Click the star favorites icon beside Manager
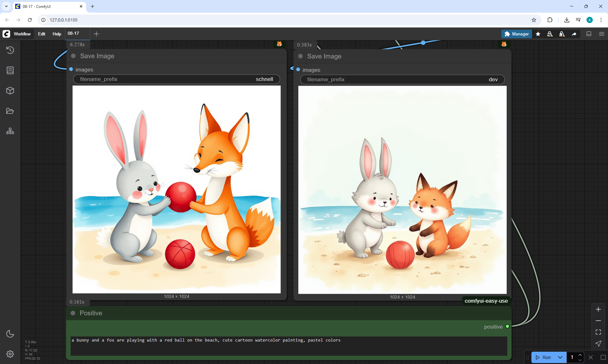 pos(538,34)
